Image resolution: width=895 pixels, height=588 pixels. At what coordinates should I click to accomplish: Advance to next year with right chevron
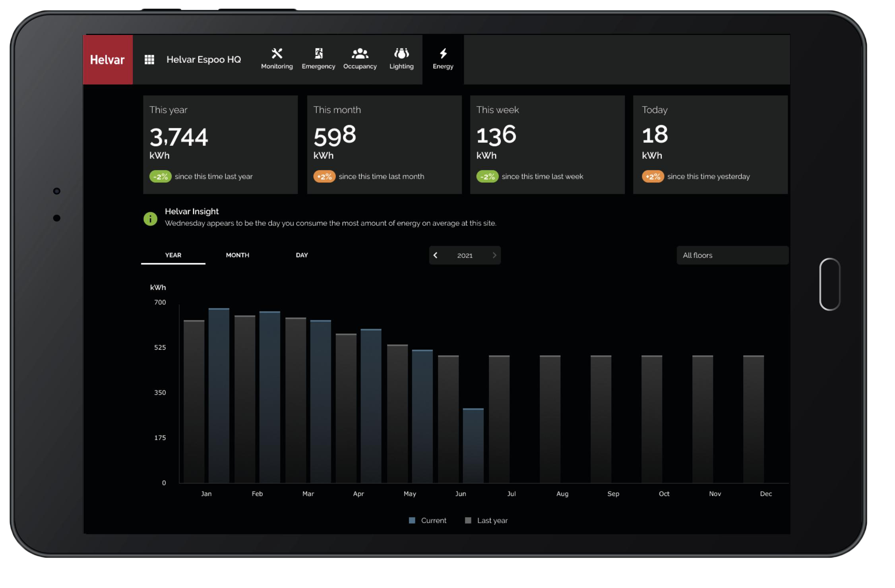494,255
